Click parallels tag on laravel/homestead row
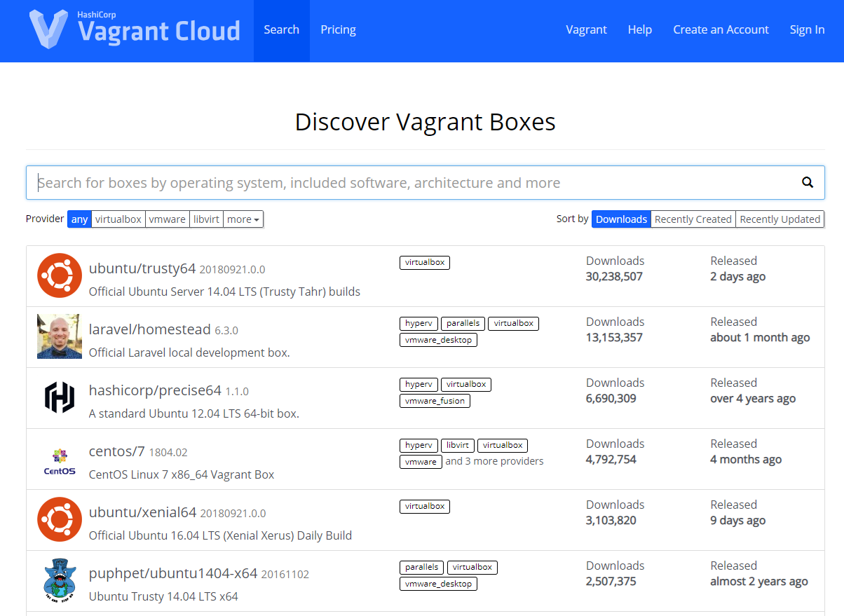844x616 pixels. click(x=463, y=324)
